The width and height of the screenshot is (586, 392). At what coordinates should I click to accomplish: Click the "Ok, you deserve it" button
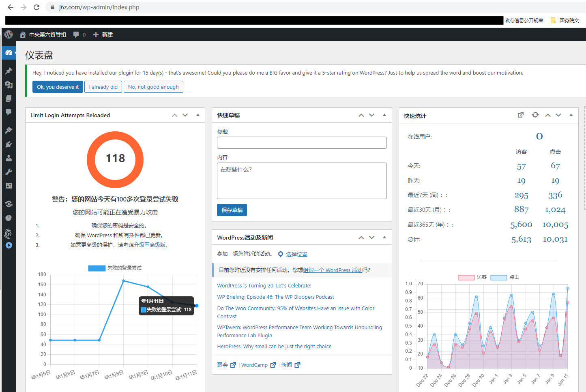point(58,87)
